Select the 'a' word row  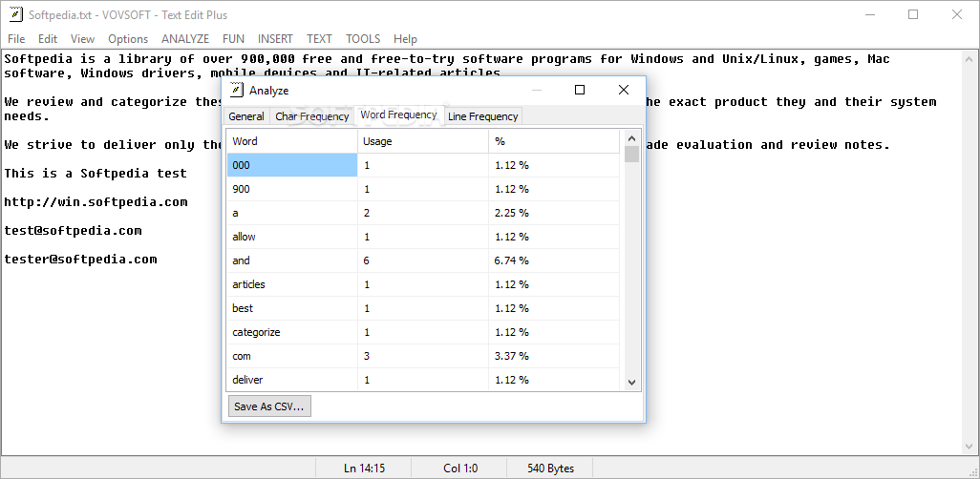(423, 213)
